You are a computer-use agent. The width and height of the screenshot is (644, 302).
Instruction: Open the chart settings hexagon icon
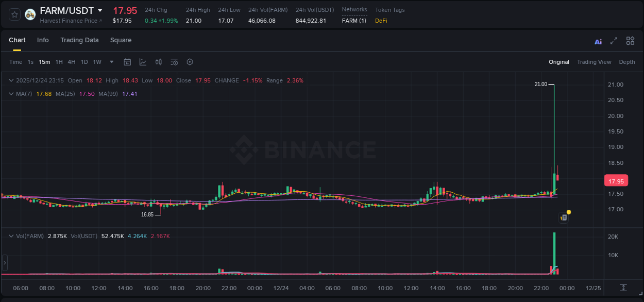tap(189, 62)
